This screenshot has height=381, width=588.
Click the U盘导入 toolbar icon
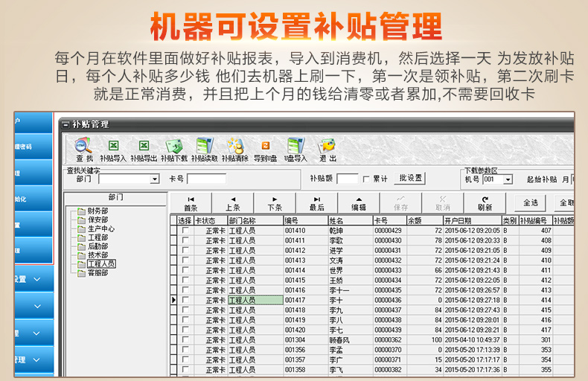pyautogui.click(x=295, y=150)
